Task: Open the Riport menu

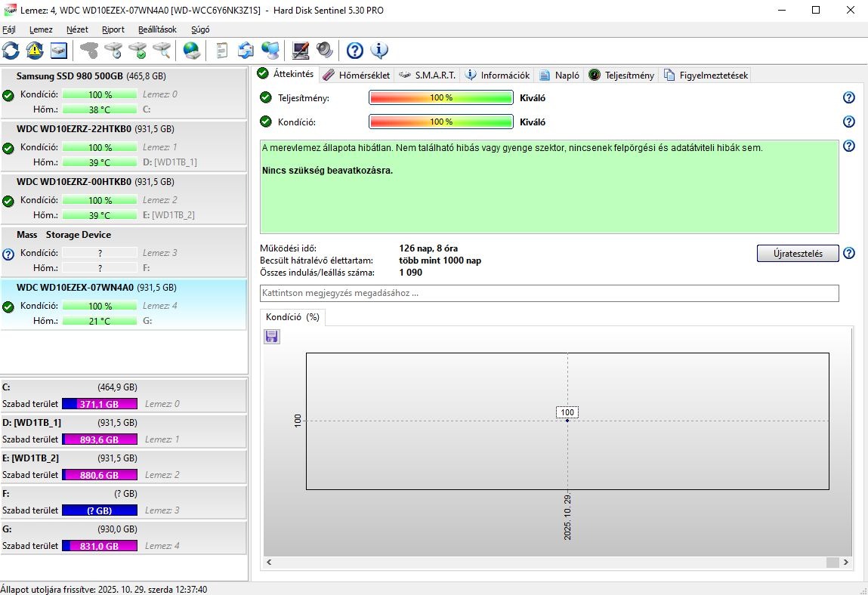Action: click(113, 29)
